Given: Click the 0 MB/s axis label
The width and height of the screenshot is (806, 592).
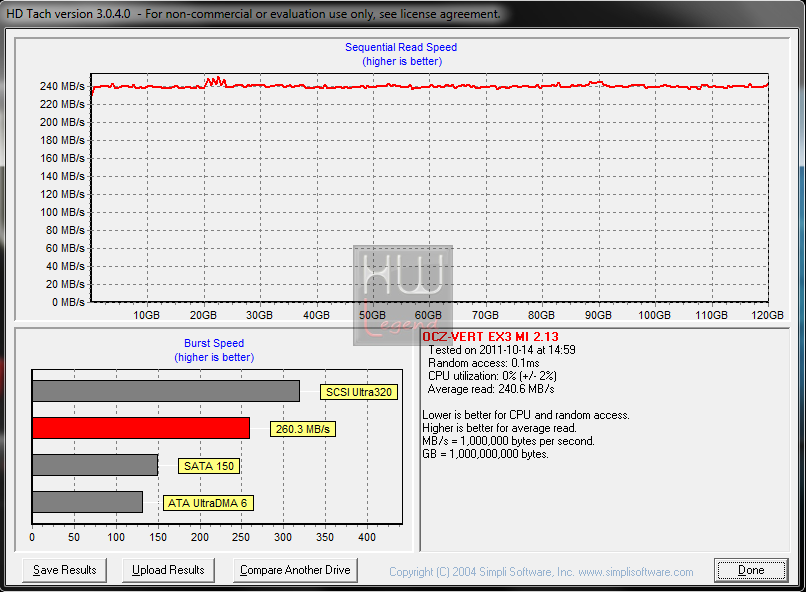Looking at the screenshot, I should pos(68,302).
